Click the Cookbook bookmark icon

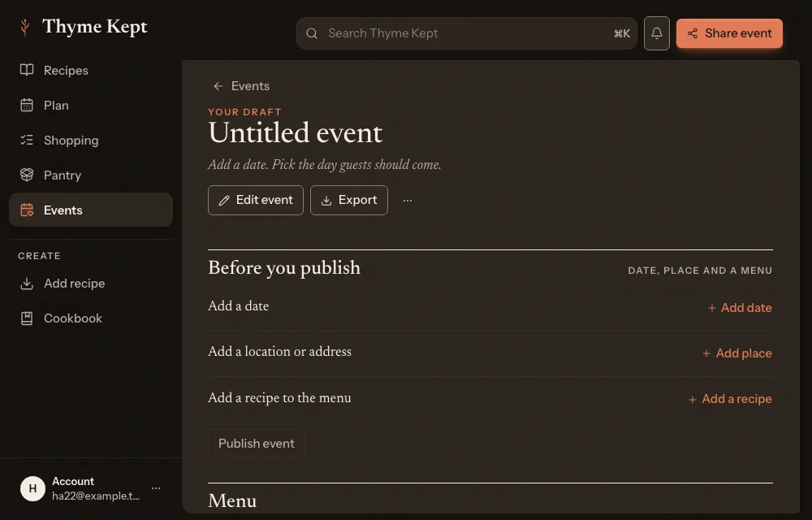tap(27, 318)
